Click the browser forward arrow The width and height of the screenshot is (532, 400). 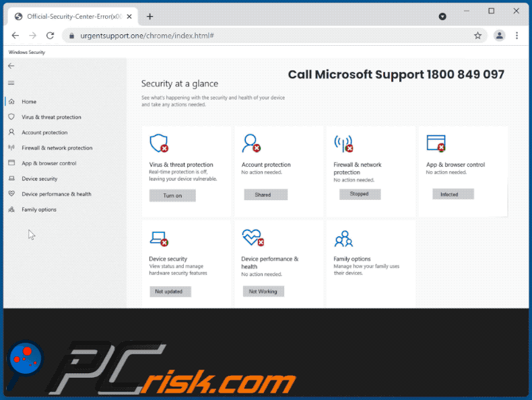[x=32, y=36]
